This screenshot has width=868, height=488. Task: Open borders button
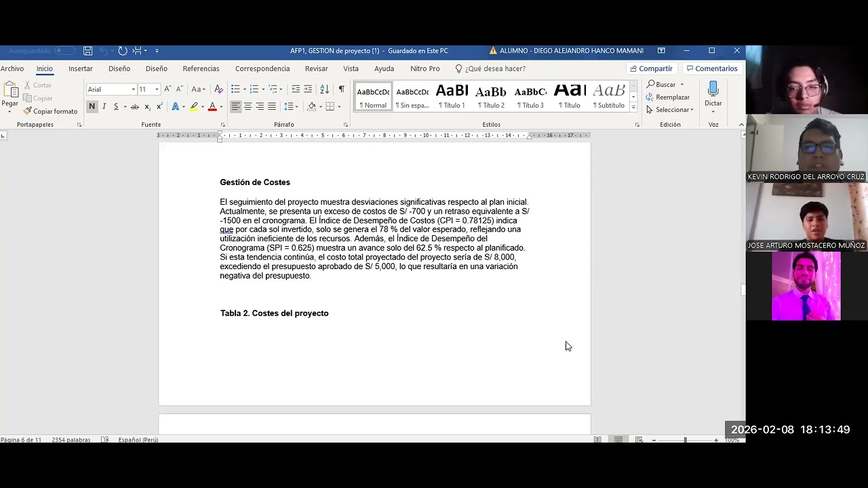[330, 106]
